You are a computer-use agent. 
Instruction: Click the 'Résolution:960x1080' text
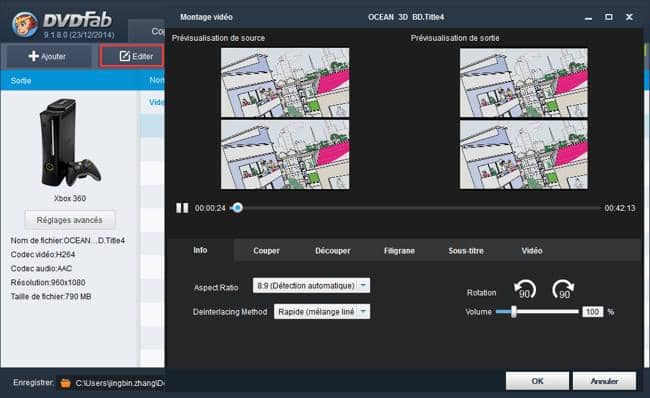(48, 282)
